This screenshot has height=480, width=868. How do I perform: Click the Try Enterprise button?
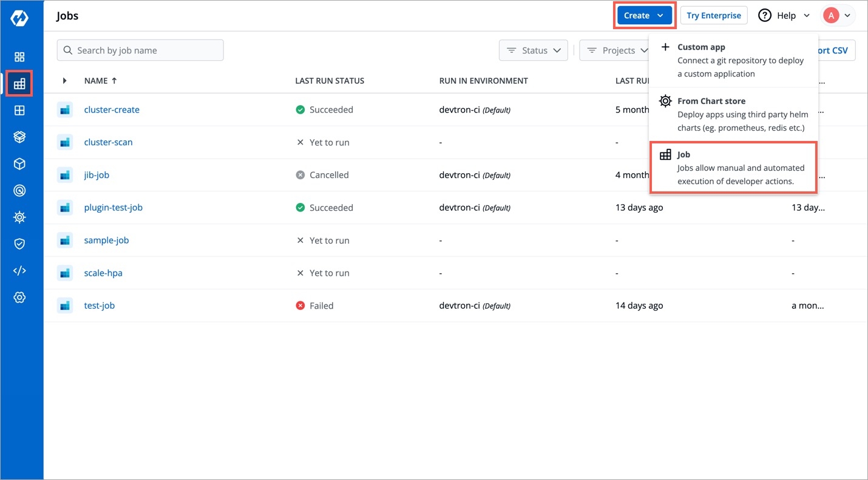(x=713, y=16)
